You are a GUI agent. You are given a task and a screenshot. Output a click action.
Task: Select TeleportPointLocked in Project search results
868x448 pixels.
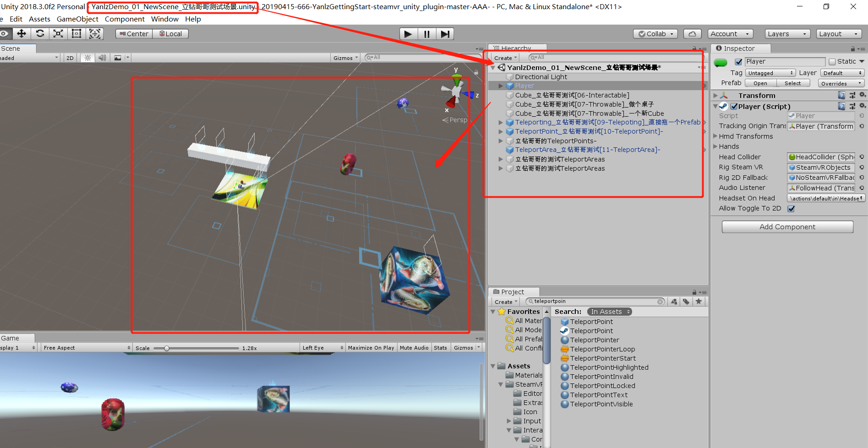click(x=603, y=385)
